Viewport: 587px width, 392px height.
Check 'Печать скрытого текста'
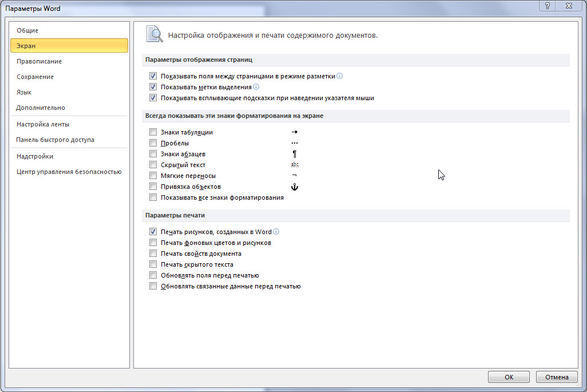(153, 264)
